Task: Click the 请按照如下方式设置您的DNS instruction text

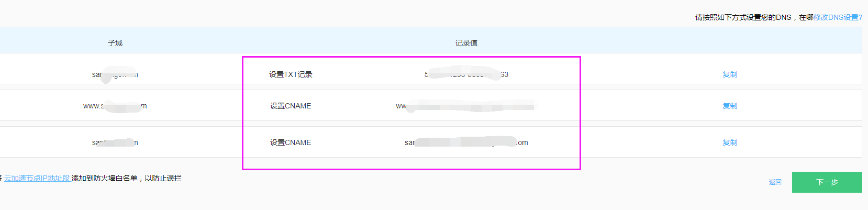Action: 743,17
